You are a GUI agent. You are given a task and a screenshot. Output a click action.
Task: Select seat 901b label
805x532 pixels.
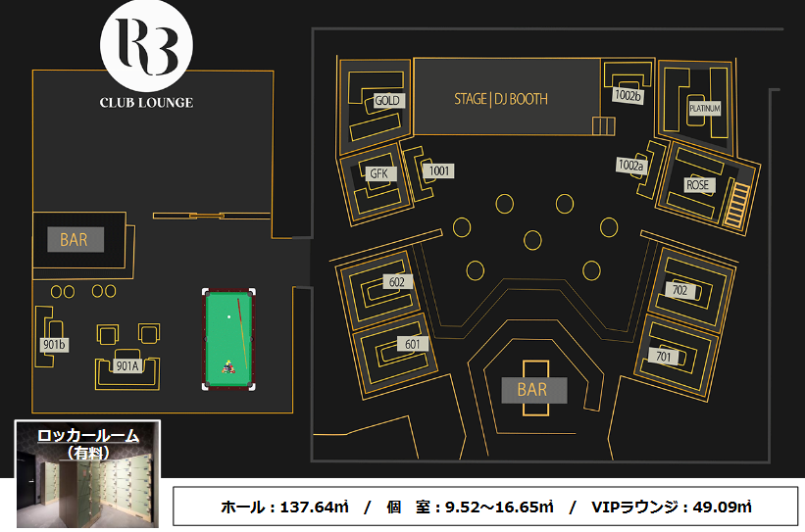pyautogui.click(x=54, y=345)
